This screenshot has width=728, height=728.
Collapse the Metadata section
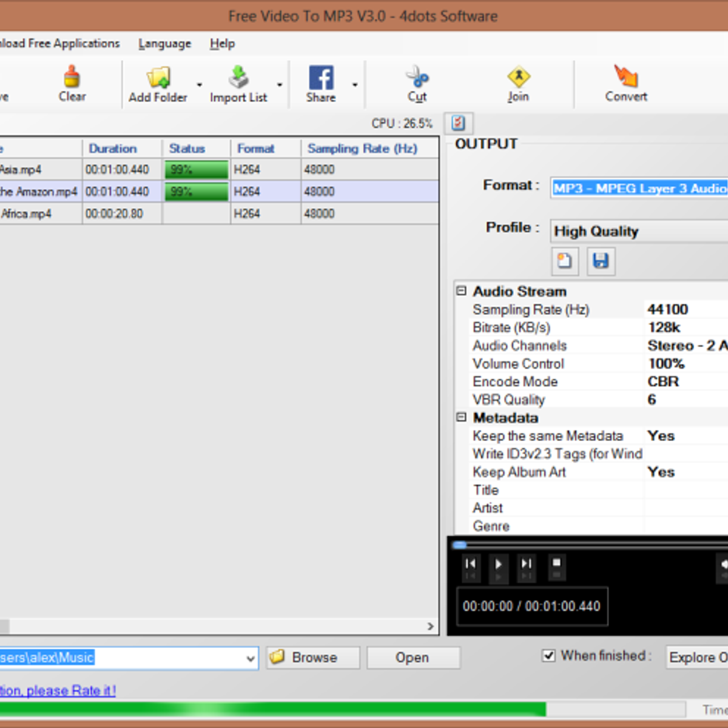click(x=462, y=417)
